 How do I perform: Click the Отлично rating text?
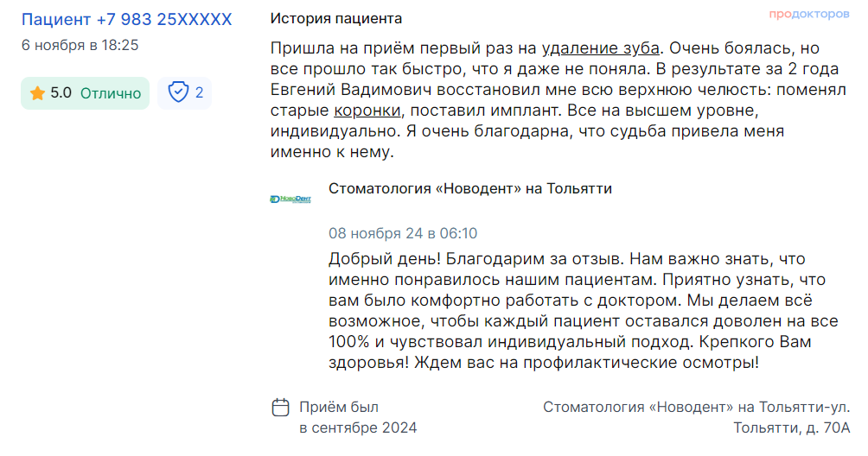(111, 93)
